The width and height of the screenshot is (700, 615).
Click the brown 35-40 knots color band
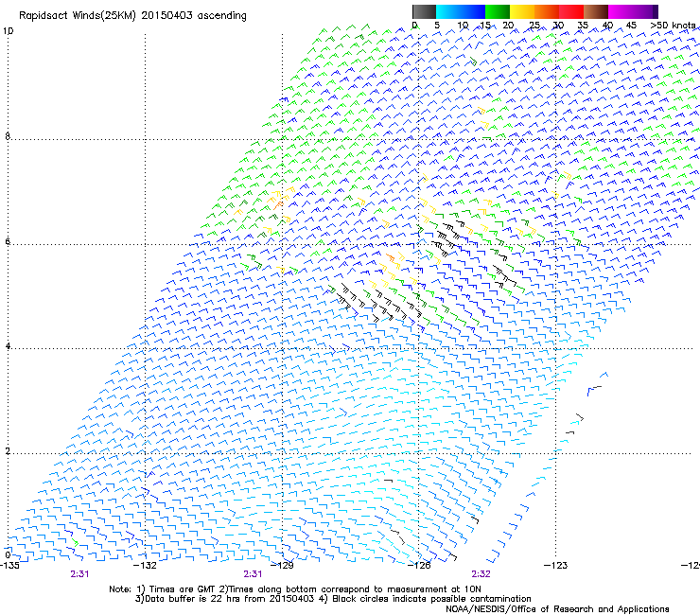click(596, 11)
